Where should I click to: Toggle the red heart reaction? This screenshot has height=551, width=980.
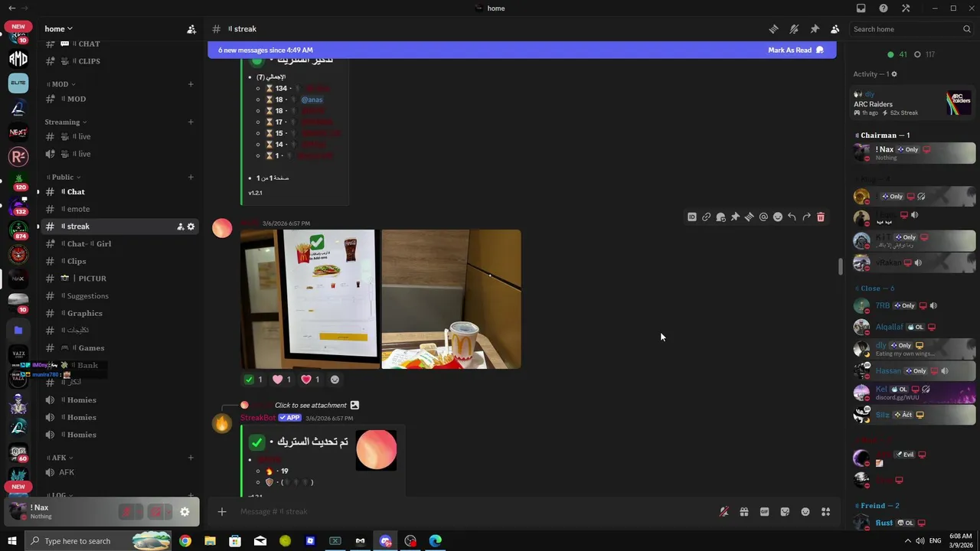tap(310, 380)
